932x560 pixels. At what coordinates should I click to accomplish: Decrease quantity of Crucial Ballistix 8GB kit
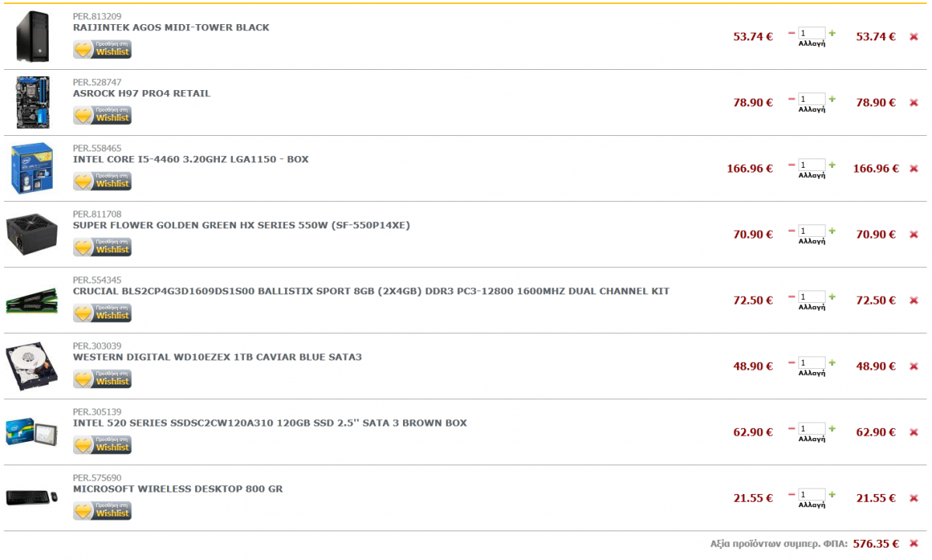pos(791,297)
